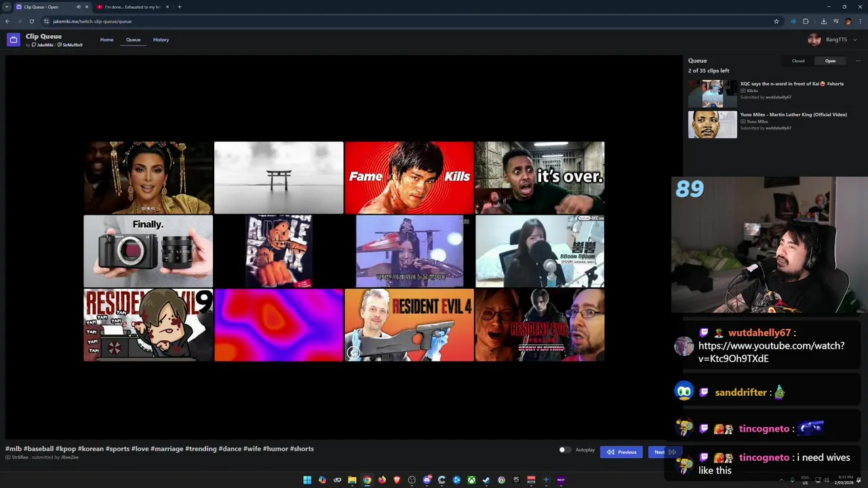
Task: Open Steam from the taskbar
Action: pyautogui.click(x=486, y=480)
